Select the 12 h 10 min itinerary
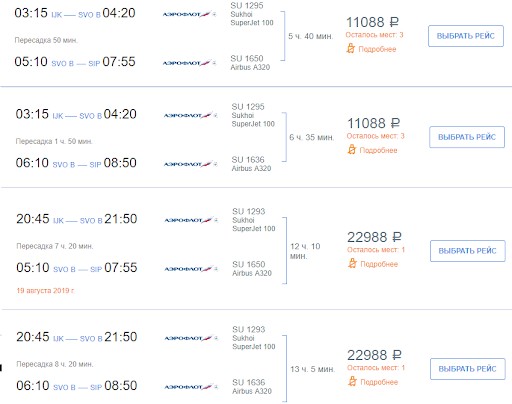 click(467, 251)
